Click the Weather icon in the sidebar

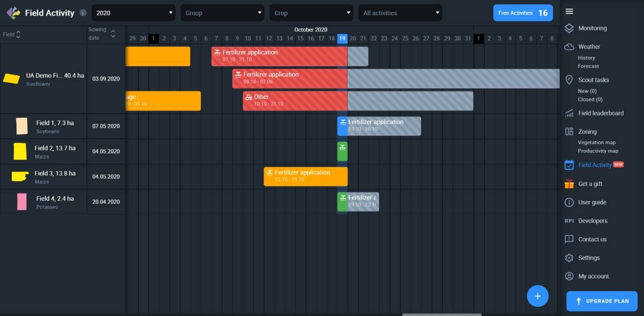click(569, 46)
